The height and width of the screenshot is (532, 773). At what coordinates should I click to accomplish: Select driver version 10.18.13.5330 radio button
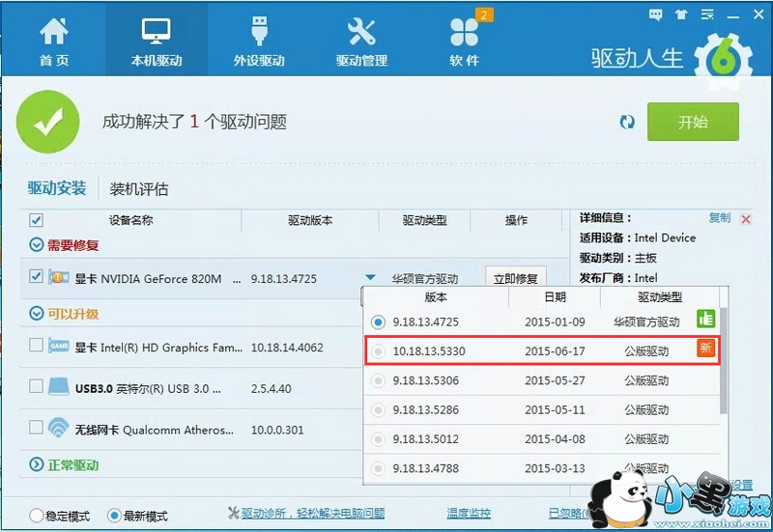[378, 351]
